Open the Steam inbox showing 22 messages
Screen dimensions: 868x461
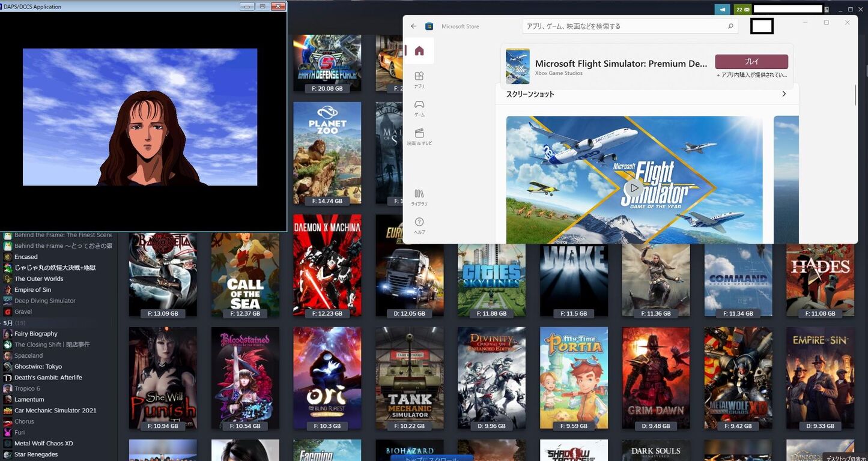point(742,10)
